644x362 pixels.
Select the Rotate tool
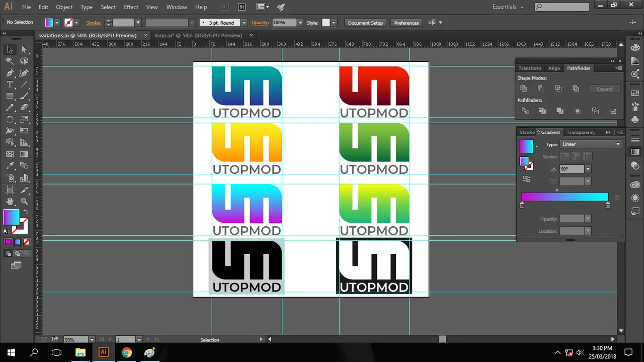point(10,119)
